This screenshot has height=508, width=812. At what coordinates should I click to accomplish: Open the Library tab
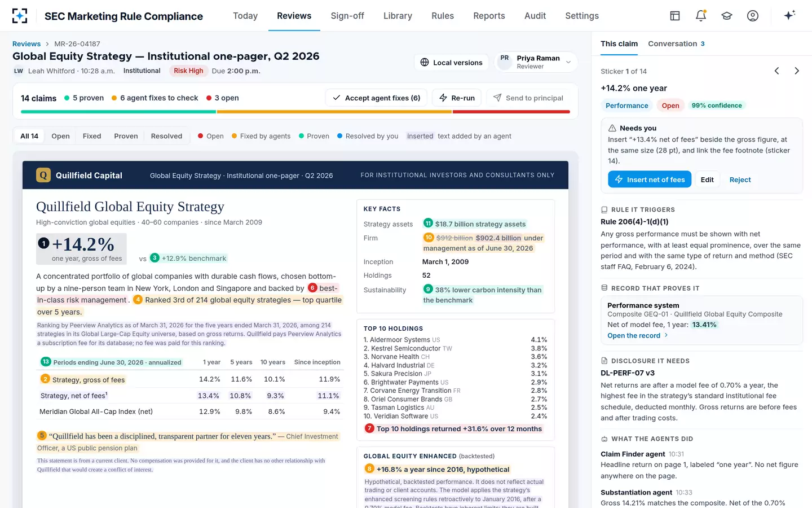point(398,16)
